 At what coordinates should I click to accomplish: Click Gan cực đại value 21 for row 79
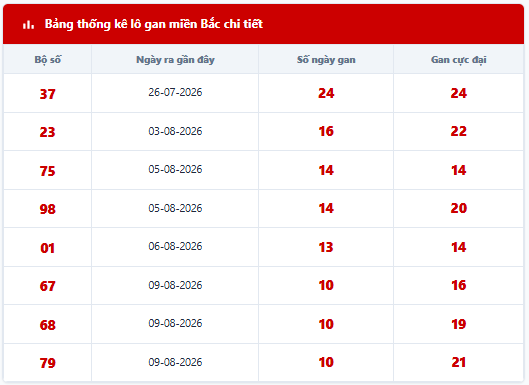[x=458, y=362]
